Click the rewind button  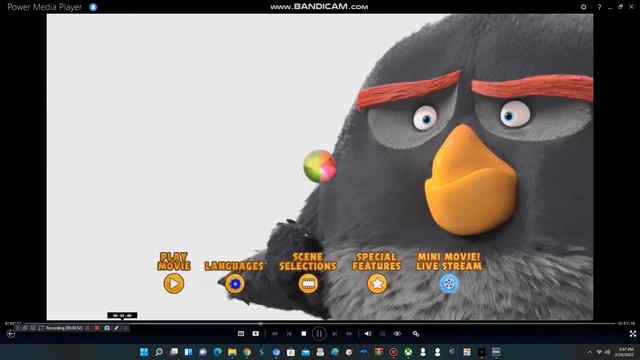click(275, 334)
